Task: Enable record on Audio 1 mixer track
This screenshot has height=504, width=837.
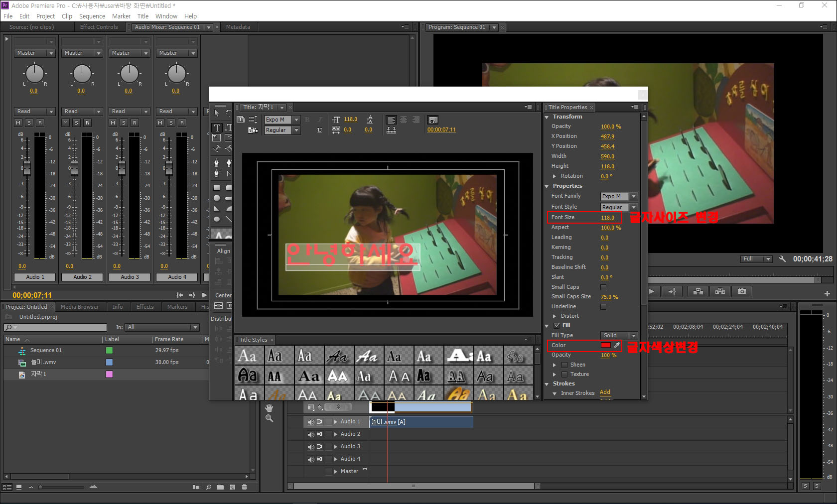Action: tap(40, 123)
